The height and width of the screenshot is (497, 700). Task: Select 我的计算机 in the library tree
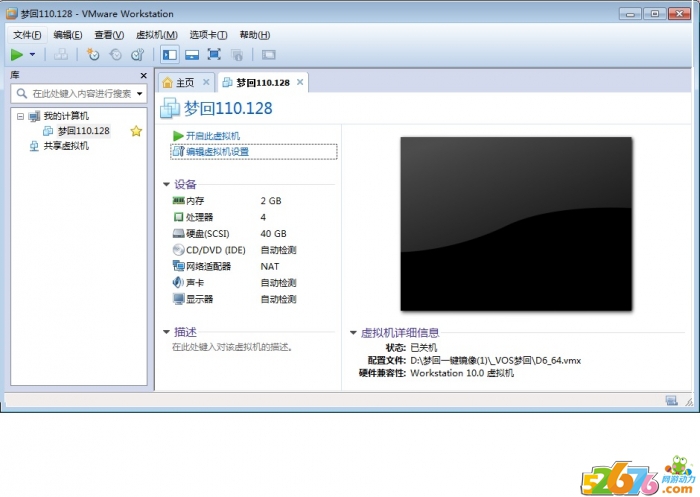click(x=66, y=116)
